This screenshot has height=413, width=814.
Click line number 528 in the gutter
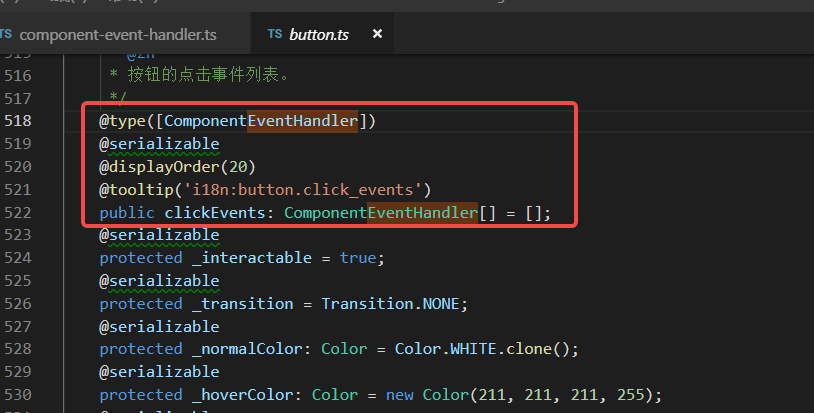(x=18, y=349)
